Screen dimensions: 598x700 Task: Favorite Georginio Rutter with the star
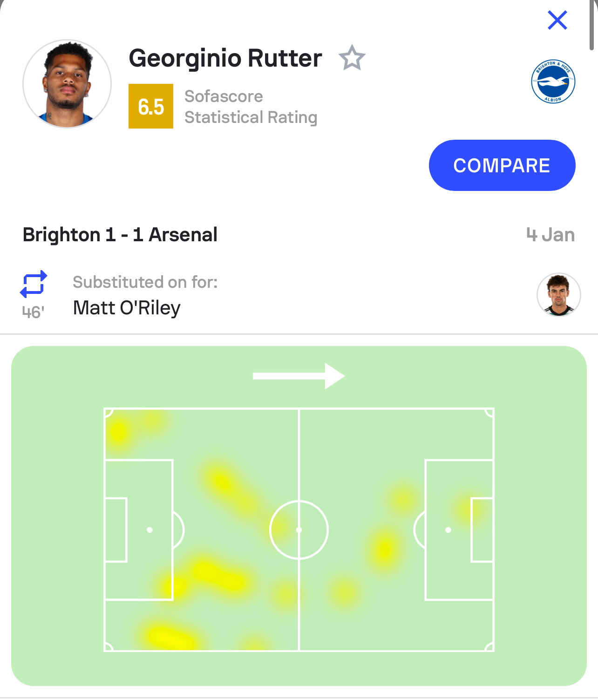point(352,58)
